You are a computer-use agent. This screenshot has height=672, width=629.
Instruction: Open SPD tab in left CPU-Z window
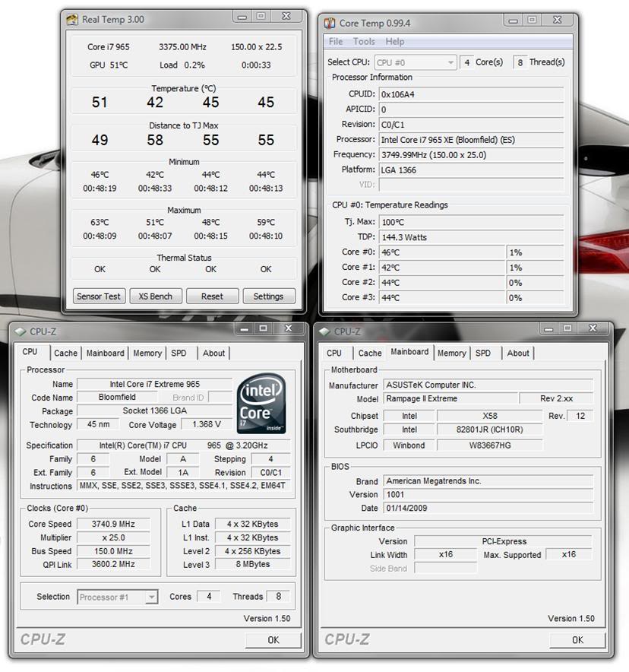coord(179,353)
